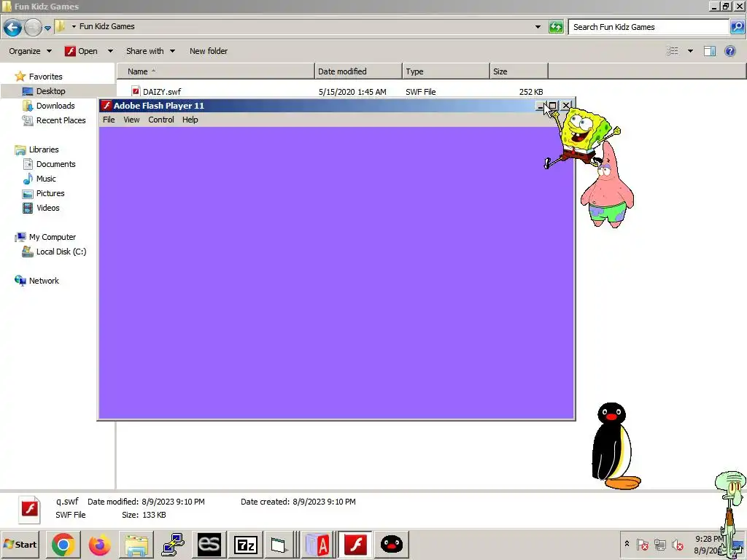
Task: Click the address bar folder icon
Action: tap(61, 26)
